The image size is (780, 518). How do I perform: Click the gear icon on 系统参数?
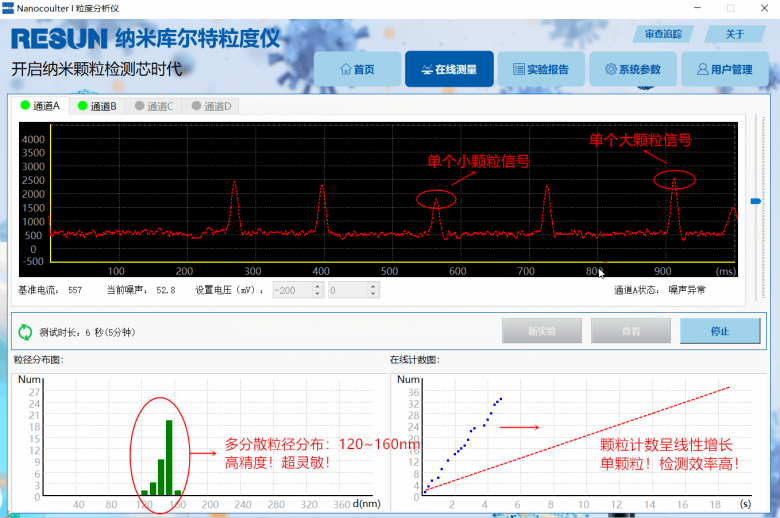click(610, 69)
